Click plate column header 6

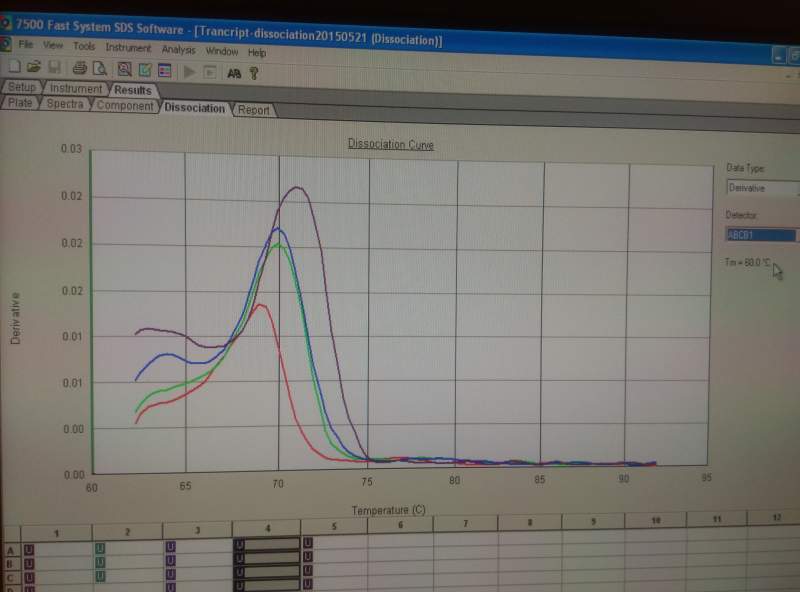(x=400, y=525)
